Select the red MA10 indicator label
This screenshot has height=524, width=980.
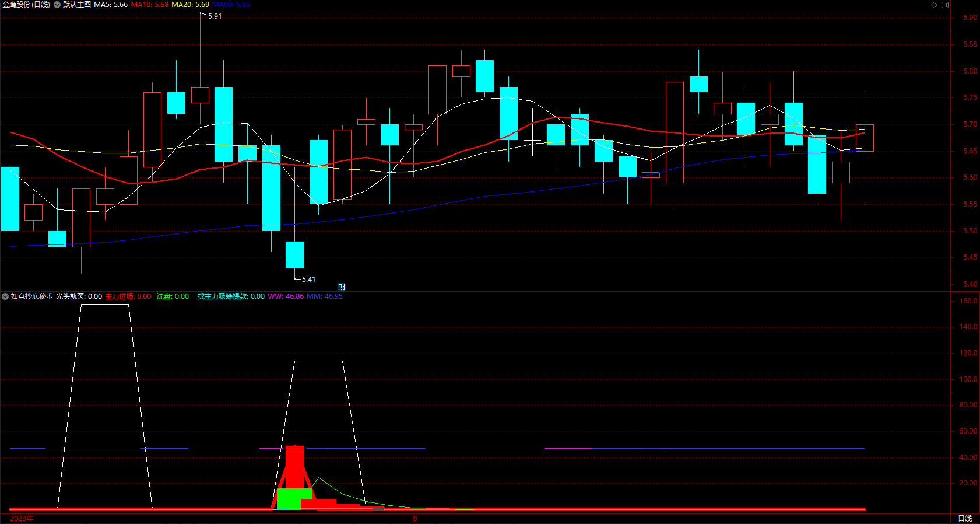pos(150,5)
